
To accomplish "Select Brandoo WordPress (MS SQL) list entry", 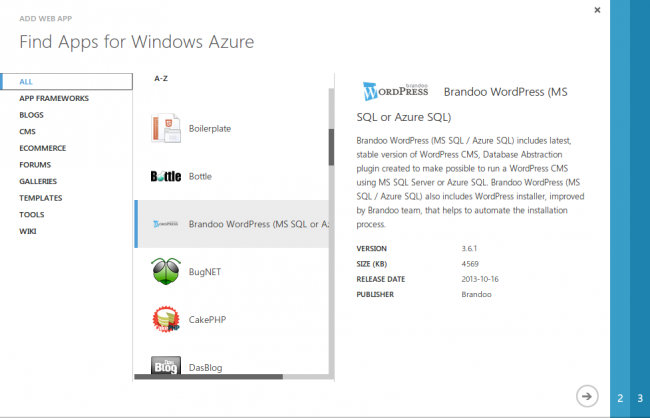I will [232, 224].
